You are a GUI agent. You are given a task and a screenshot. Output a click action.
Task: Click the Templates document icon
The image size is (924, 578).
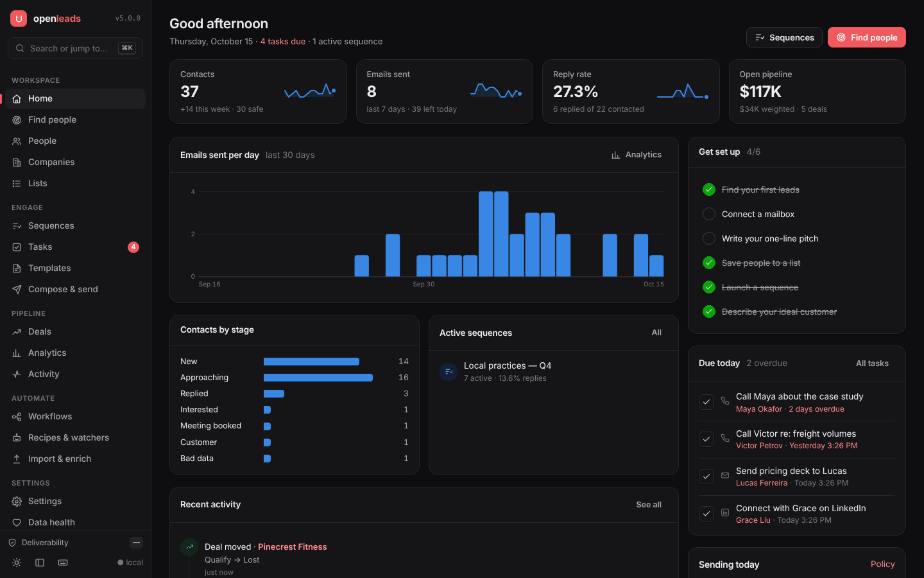17,268
